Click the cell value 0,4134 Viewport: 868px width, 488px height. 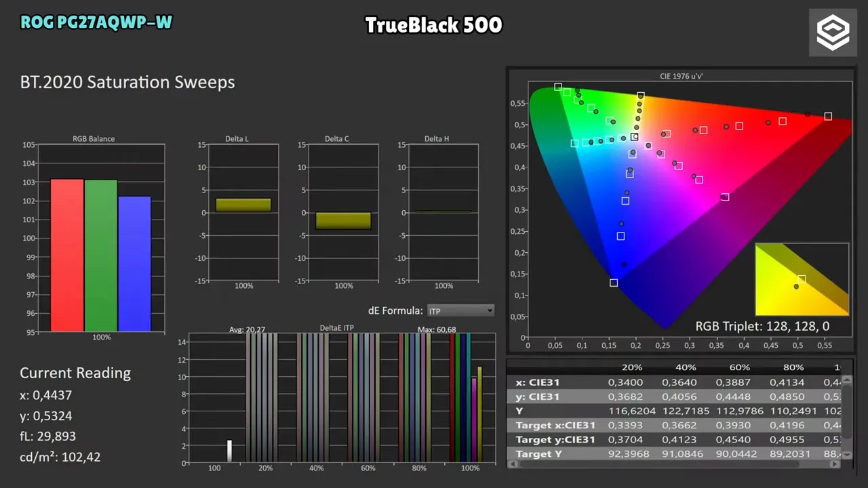pos(787,382)
